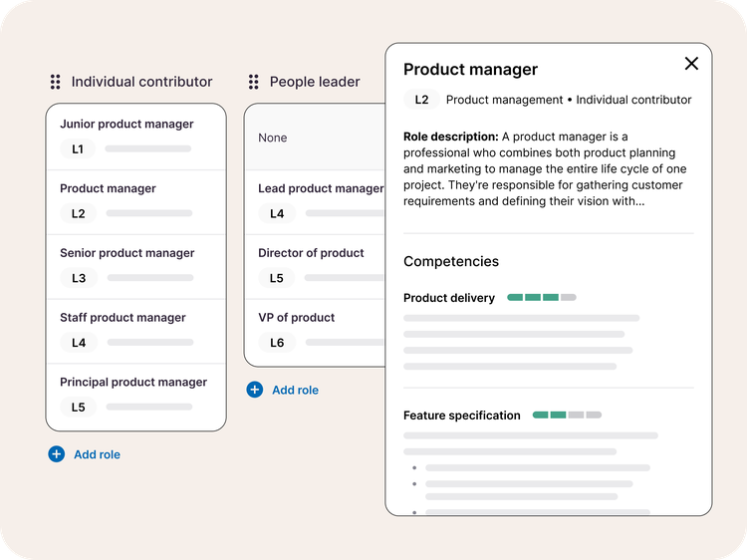
Task: Click Add role link under People leader
Action: coord(295,390)
